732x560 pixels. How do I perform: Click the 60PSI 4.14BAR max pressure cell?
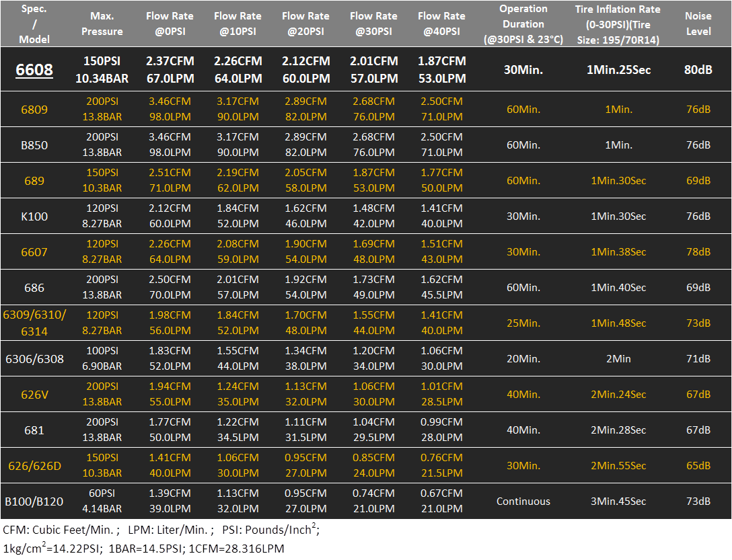point(102,502)
